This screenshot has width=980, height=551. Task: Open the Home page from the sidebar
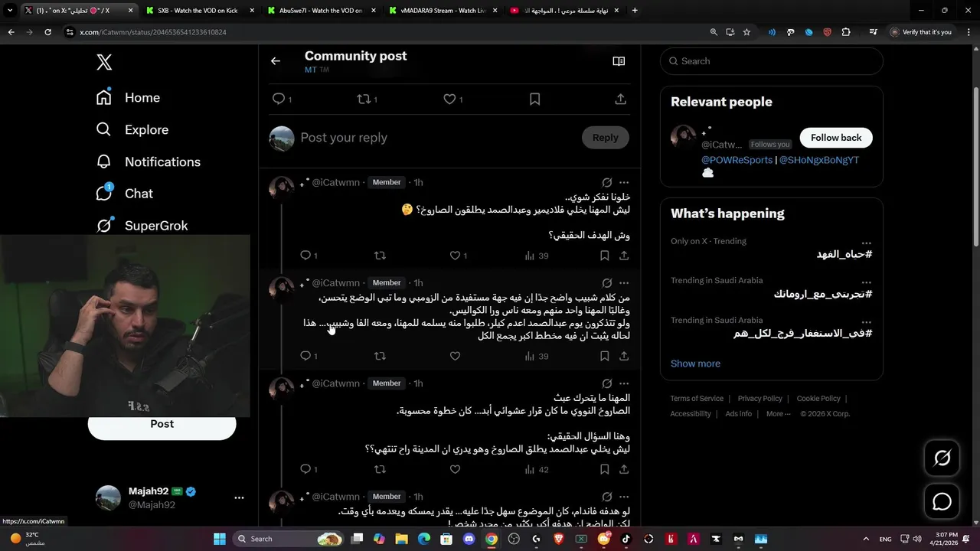coord(128,97)
